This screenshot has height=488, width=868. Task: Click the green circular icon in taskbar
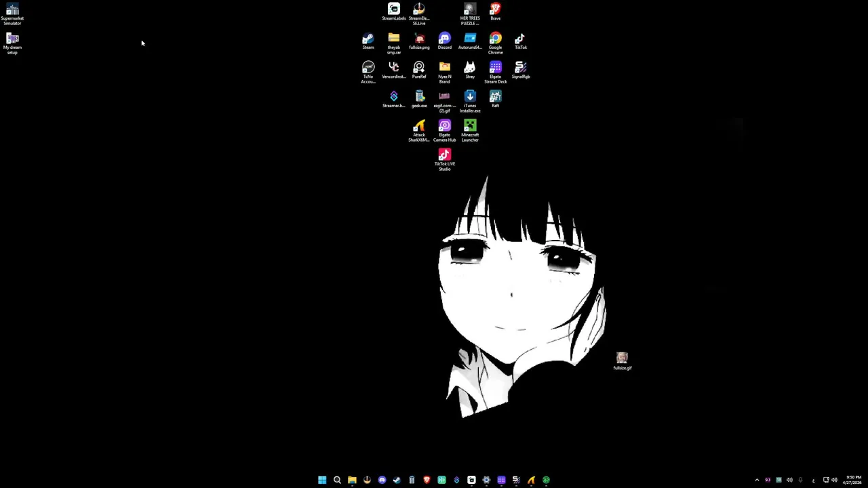tap(546, 480)
